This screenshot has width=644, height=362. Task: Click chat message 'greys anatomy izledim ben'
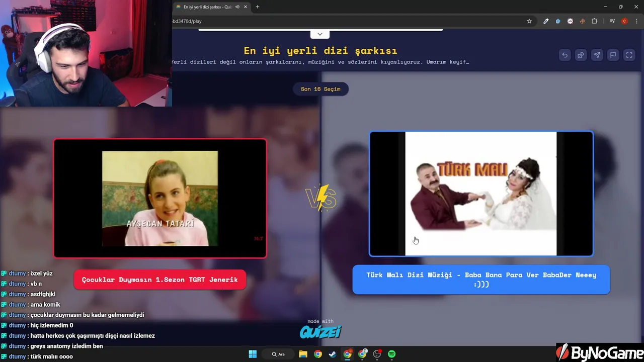[66, 346]
